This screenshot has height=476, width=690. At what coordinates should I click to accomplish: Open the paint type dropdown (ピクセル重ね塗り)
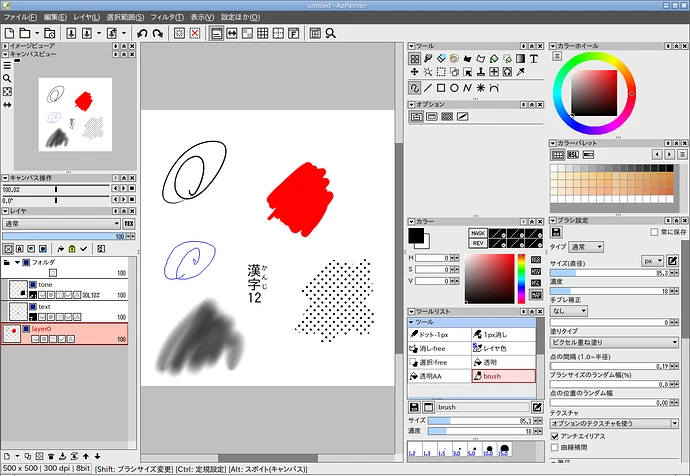(614, 342)
